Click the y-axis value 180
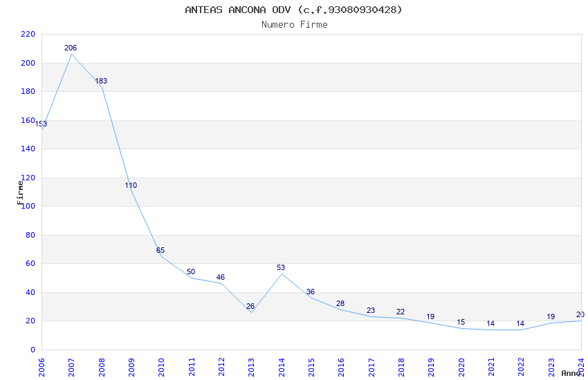588x380 pixels. pyautogui.click(x=28, y=91)
